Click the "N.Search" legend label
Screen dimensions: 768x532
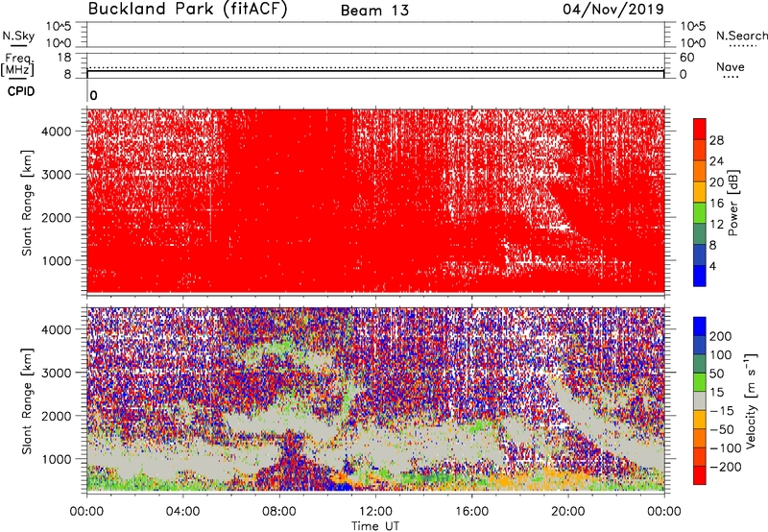(x=741, y=36)
